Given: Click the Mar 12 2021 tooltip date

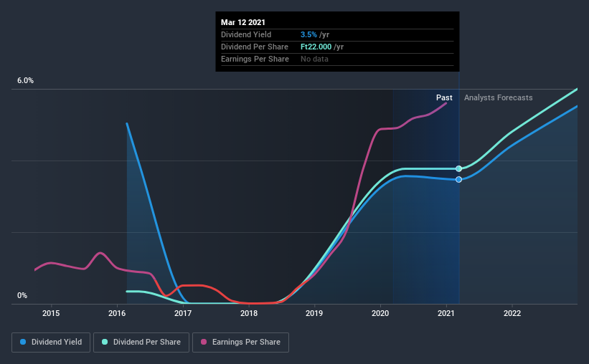Looking at the screenshot, I should click(x=243, y=22).
